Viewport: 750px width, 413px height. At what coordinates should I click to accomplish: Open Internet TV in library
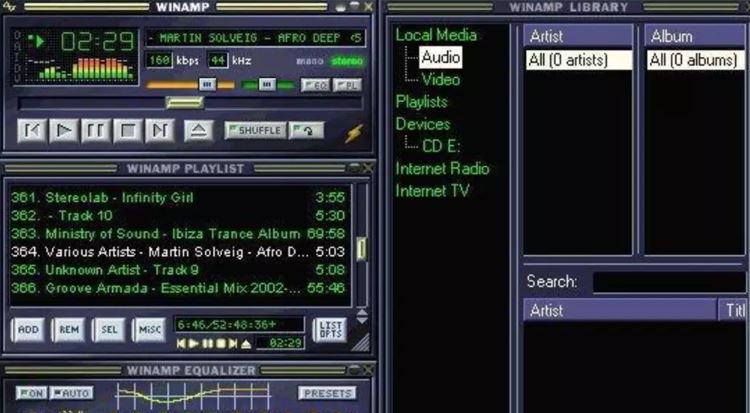pyautogui.click(x=432, y=190)
